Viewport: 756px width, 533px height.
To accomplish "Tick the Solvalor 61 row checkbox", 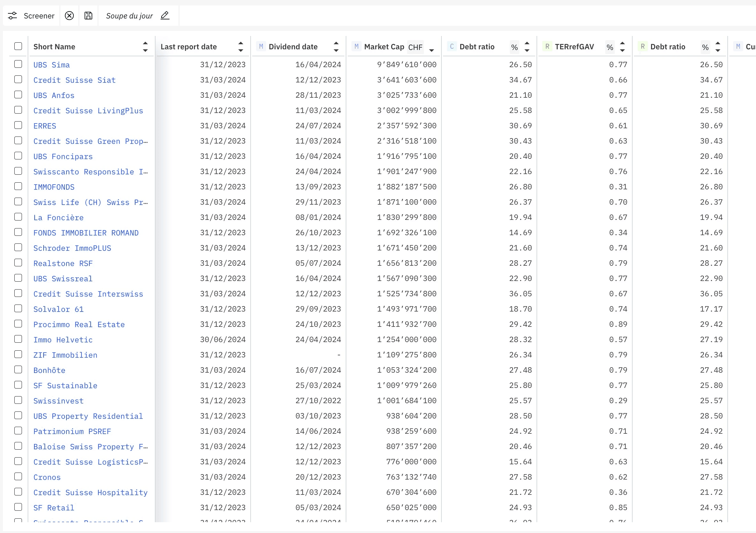I will 18,308.
